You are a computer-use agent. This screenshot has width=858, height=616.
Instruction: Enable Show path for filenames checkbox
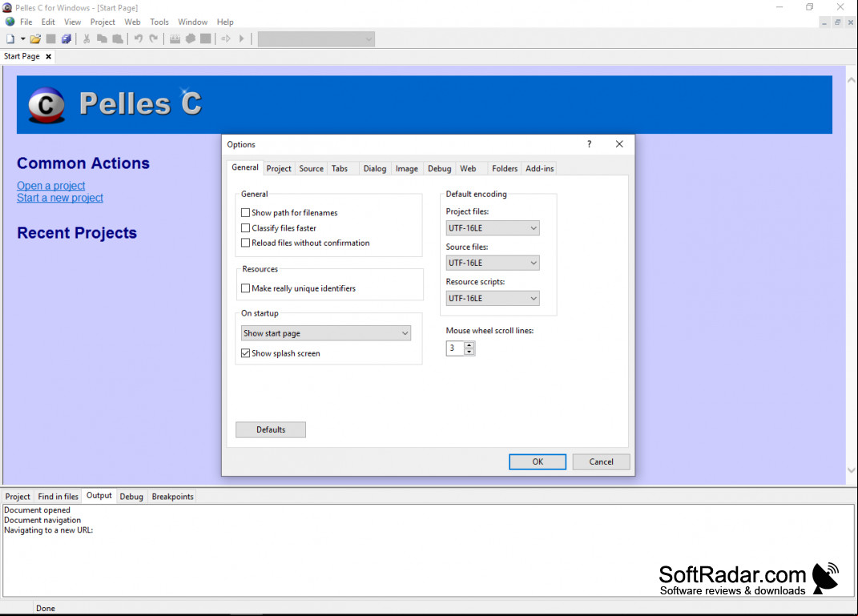pos(246,213)
